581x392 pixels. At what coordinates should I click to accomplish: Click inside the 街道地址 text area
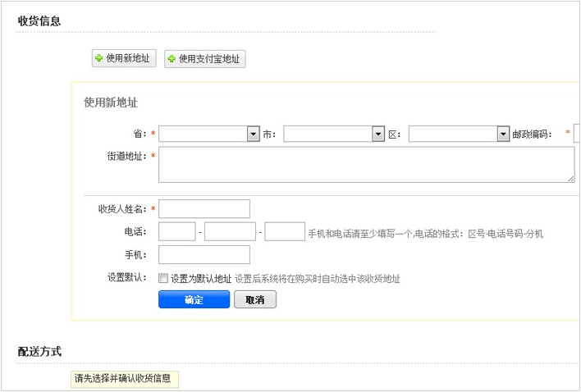pos(366,165)
